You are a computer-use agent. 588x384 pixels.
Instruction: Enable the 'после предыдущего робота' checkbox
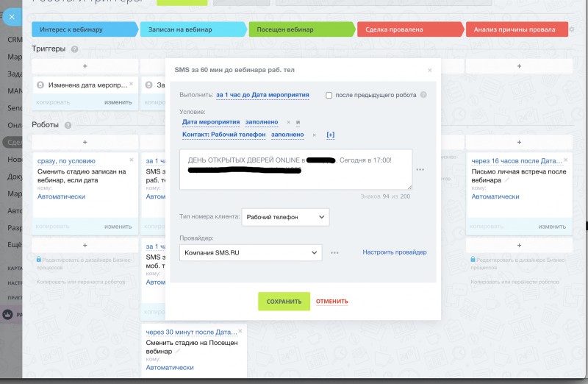[x=329, y=96]
